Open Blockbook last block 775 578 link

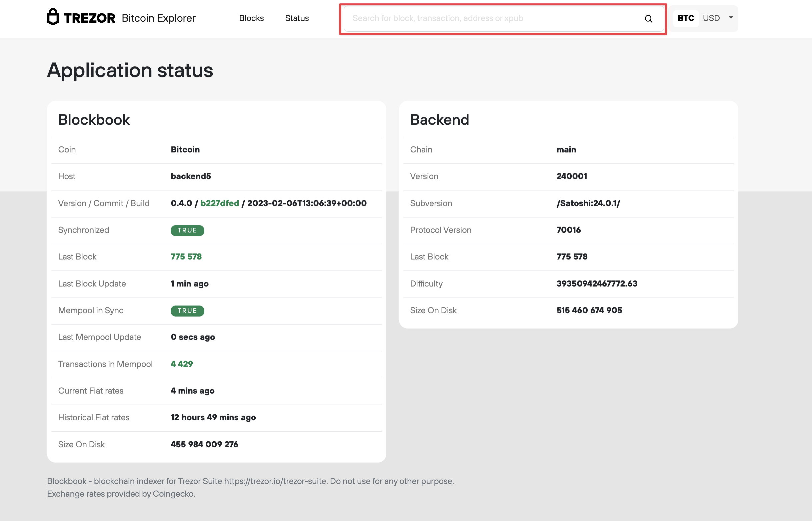[186, 257]
